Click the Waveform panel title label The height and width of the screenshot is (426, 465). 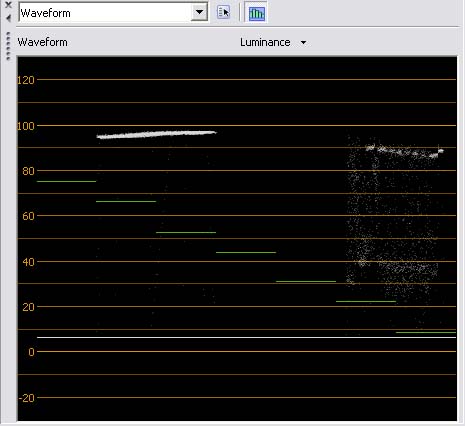[42, 42]
